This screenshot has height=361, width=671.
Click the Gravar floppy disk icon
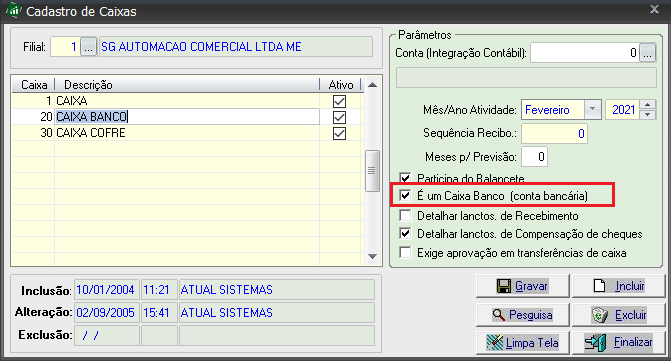pos(504,286)
